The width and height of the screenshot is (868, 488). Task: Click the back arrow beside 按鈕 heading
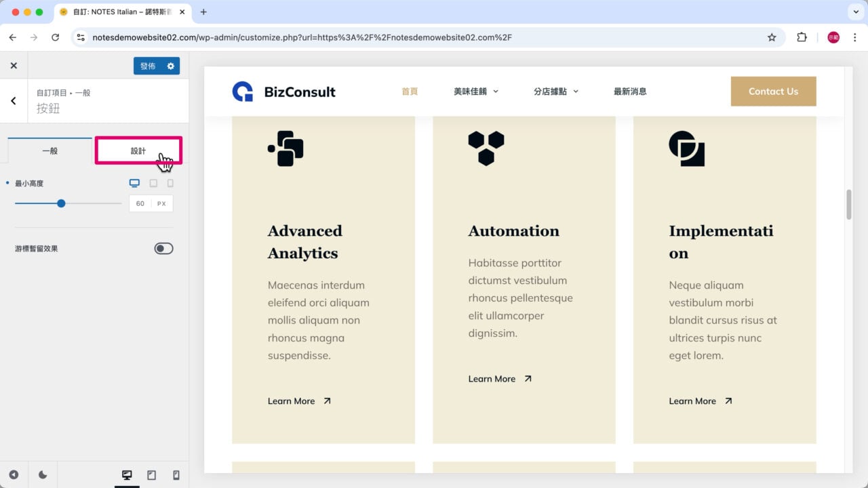pos(14,101)
